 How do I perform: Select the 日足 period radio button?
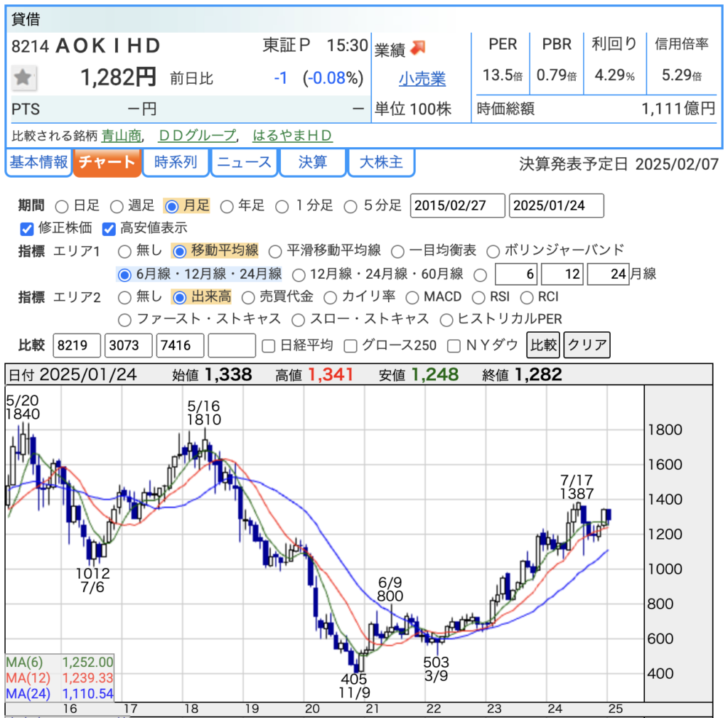pyautogui.click(x=62, y=207)
